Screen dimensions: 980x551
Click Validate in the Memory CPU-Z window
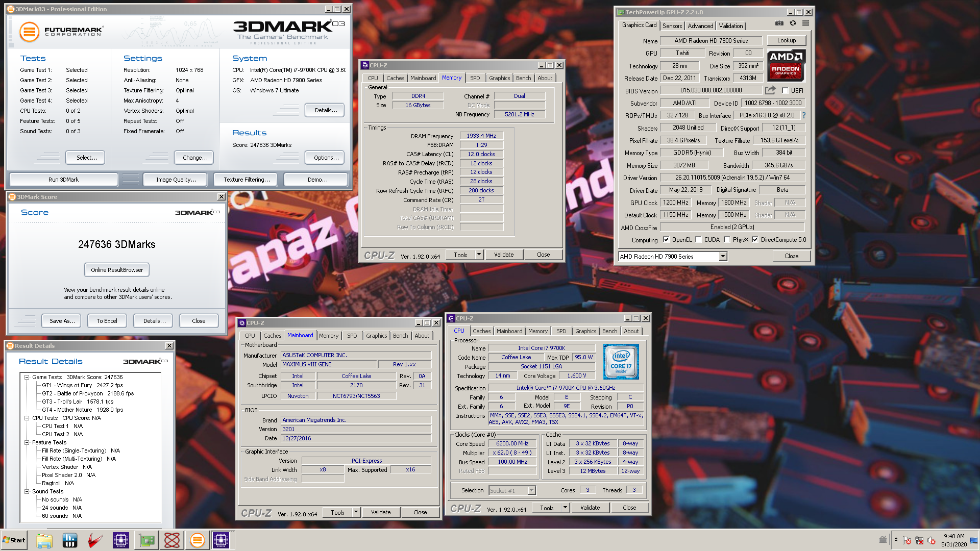click(x=504, y=255)
